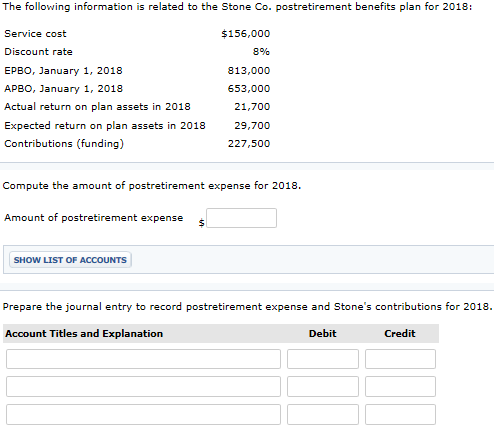Screen dimensions: 494x434
Task: Click the Discount rate value 8%
Action: [261, 52]
